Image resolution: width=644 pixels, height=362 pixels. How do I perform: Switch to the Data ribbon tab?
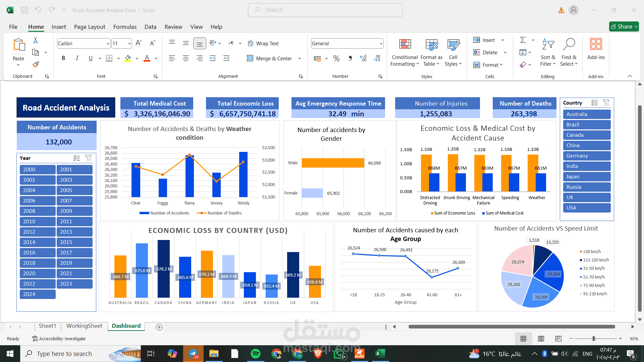150,27
